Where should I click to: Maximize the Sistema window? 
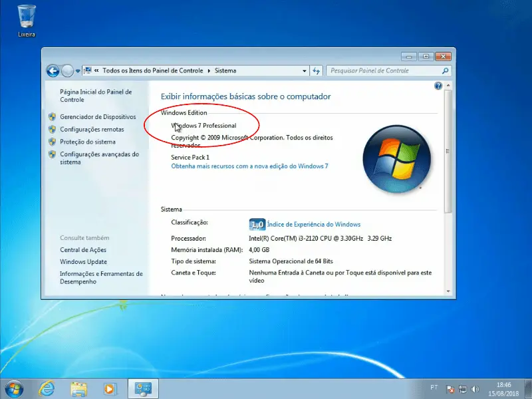[426, 57]
